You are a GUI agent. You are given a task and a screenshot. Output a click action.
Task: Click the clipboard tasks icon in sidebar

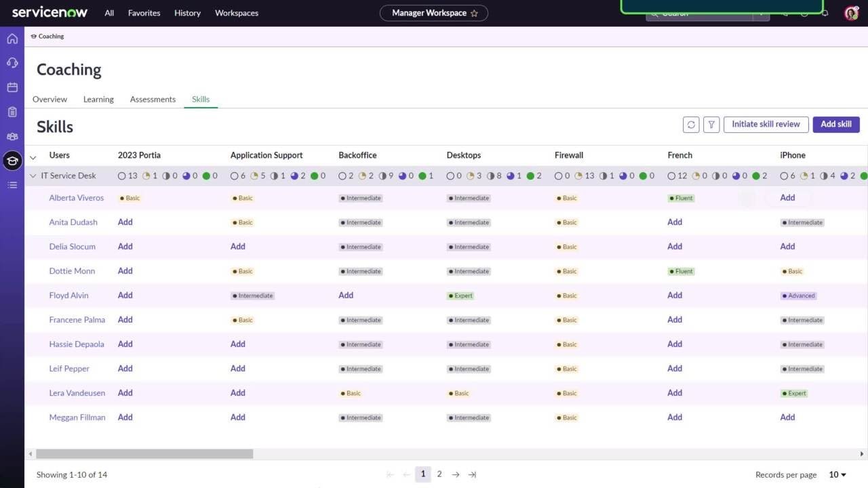(12, 111)
